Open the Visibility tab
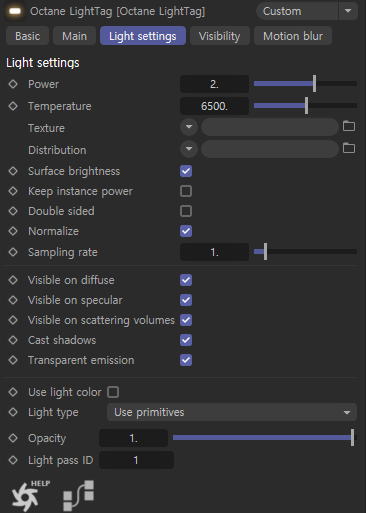366x513 pixels. pos(219,36)
